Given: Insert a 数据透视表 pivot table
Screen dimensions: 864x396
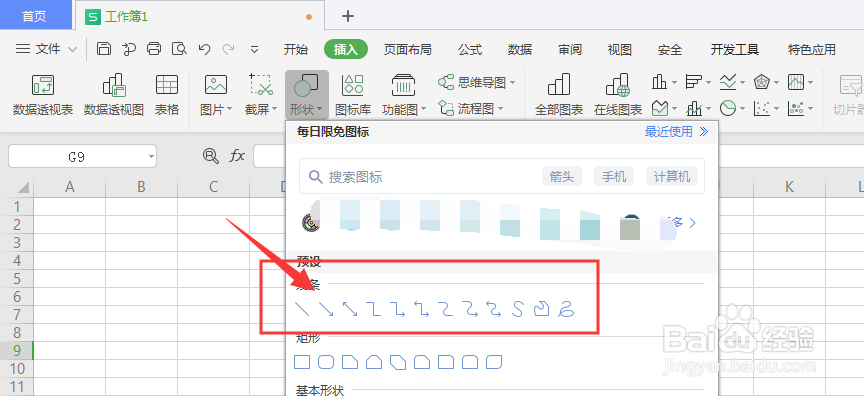Looking at the screenshot, I should tap(43, 95).
